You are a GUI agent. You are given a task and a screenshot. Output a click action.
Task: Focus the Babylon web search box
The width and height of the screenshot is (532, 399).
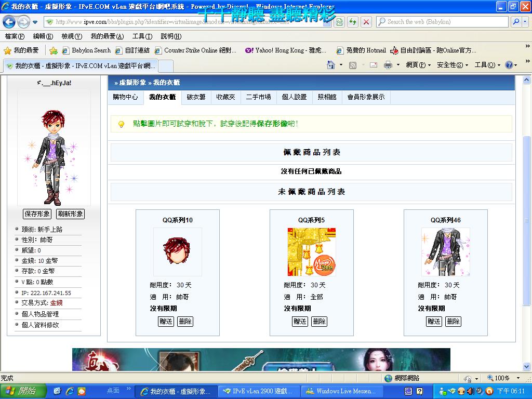point(442,22)
